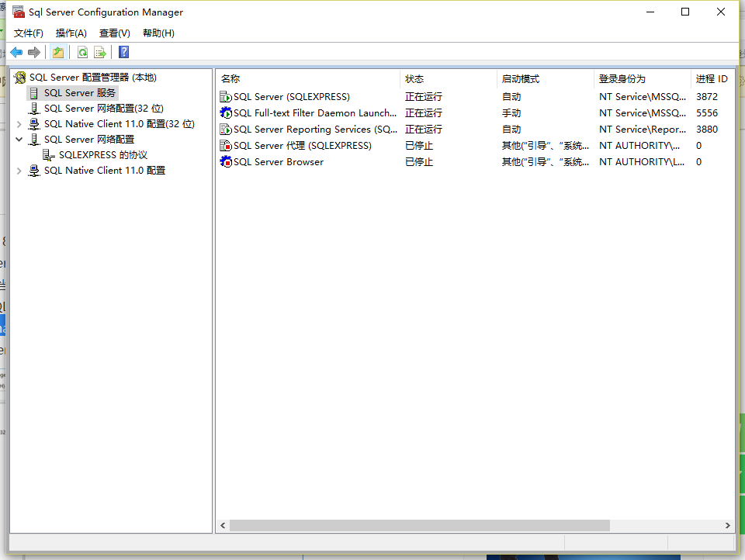The width and height of the screenshot is (745, 560).
Task: Click process ID 5556 cell
Action: pos(707,113)
